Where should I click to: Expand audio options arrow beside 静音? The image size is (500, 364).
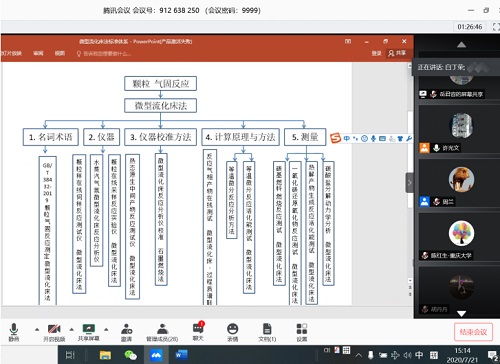coord(37,329)
